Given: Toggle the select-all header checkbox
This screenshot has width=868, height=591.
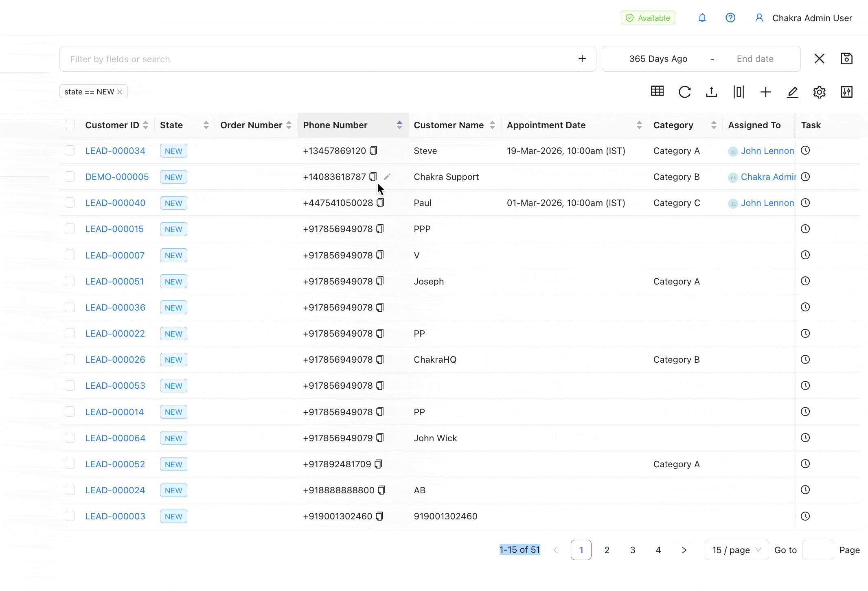Looking at the screenshot, I should tap(70, 125).
